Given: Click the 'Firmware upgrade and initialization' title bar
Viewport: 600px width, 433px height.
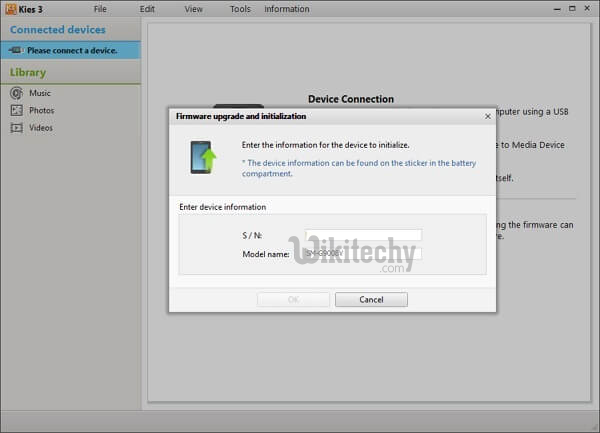Looking at the screenshot, I should (x=300, y=116).
